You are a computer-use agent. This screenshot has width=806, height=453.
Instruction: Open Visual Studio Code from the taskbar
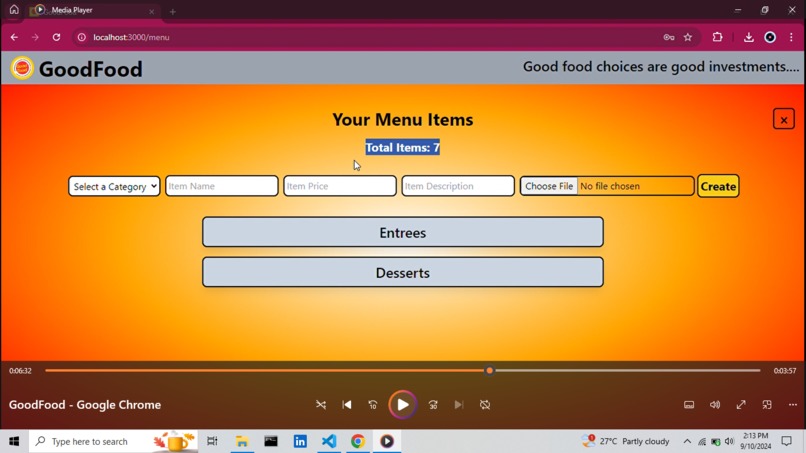tap(329, 441)
